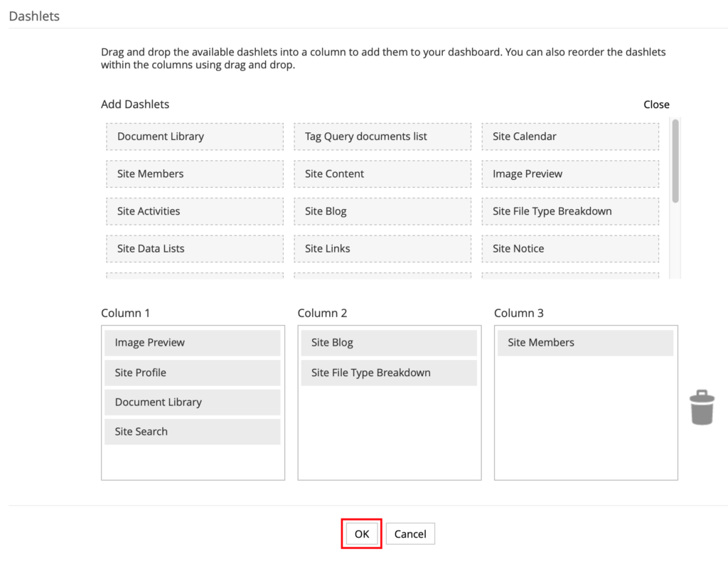Click the trash can icon

(x=701, y=407)
